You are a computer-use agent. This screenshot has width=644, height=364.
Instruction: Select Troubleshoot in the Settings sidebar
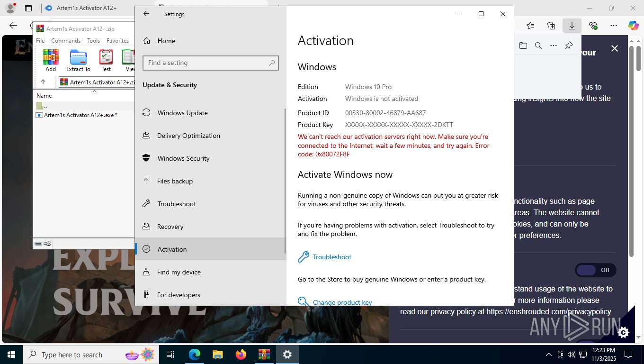click(x=211, y=204)
